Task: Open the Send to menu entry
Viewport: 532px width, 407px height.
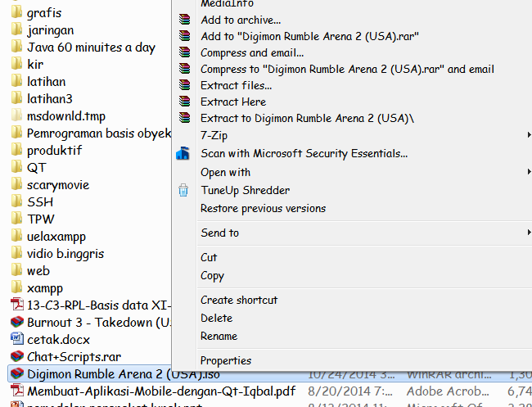Action: (219, 233)
